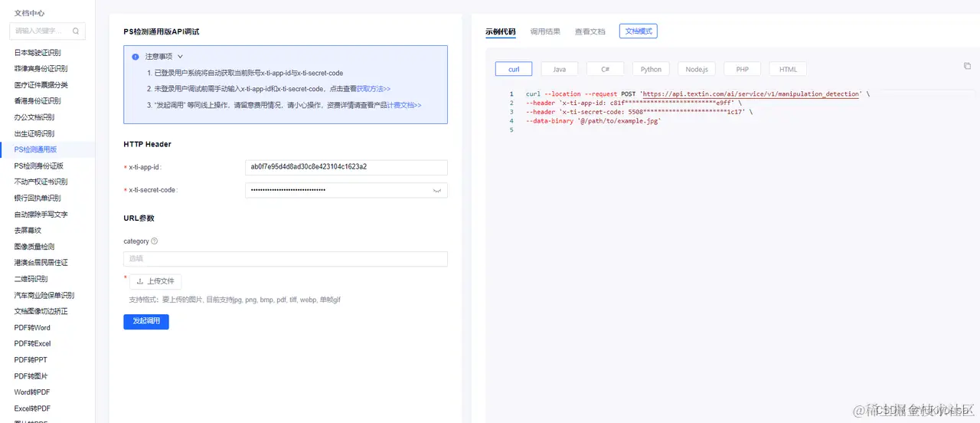Image resolution: width=980 pixels, height=423 pixels.
Task: Open PDF转Word in the sidebar
Action: [32, 327]
